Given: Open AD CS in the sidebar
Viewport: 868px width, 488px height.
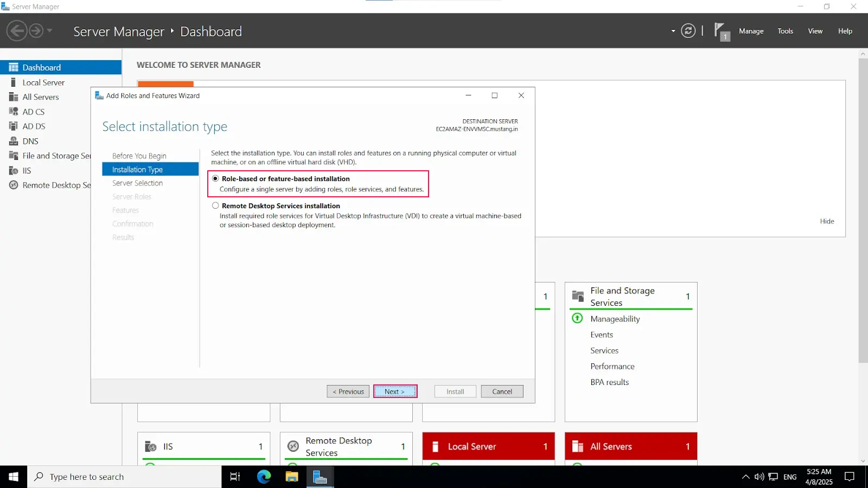Looking at the screenshot, I should (x=34, y=111).
